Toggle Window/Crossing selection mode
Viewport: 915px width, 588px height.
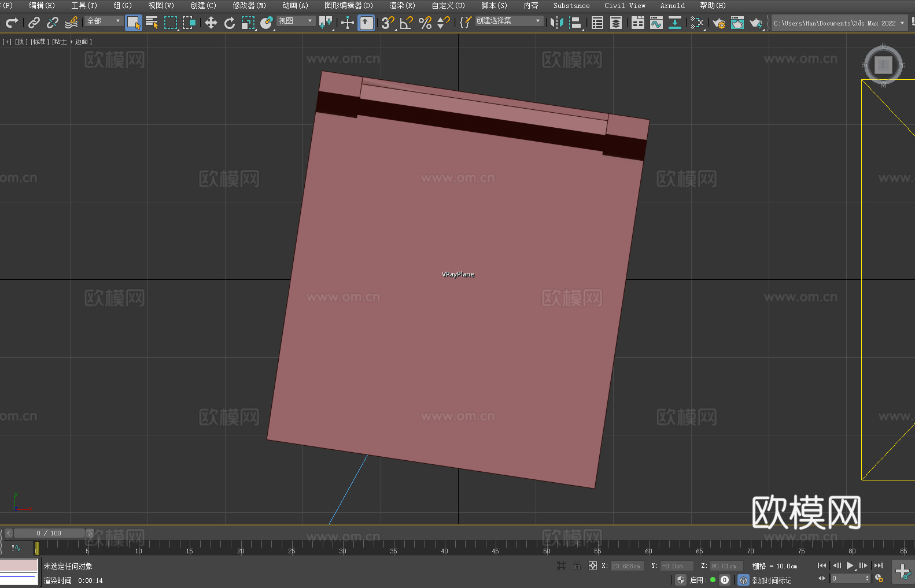point(189,23)
